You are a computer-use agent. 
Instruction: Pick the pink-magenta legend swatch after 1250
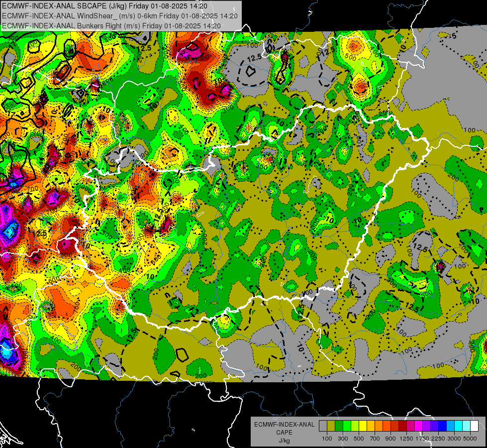click(x=410, y=426)
